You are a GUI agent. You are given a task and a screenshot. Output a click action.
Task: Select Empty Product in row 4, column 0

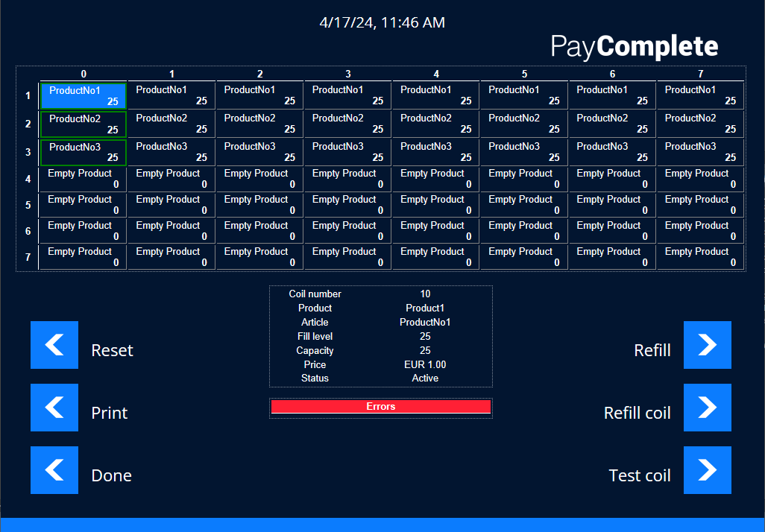click(x=83, y=180)
